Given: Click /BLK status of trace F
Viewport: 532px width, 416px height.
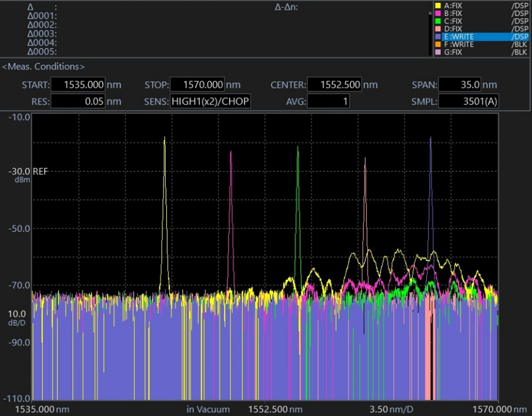Looking at the screenshot, I should 520,45.
